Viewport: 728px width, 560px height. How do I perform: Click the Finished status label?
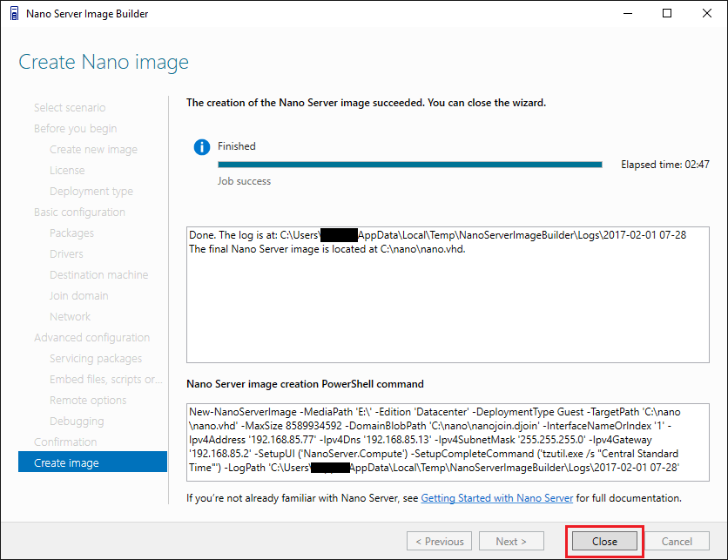(x=236, y=145)
